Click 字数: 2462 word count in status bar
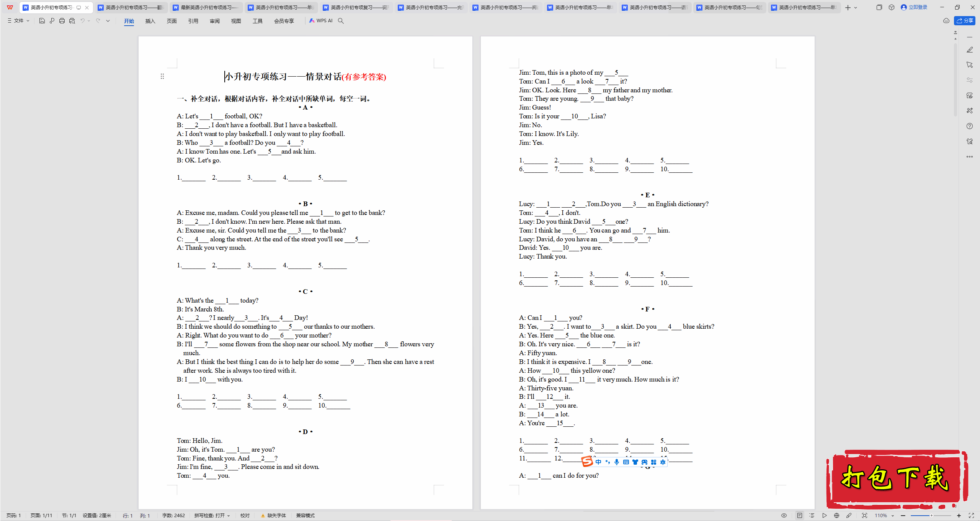This screenshot has height=521, width=980. [x=173, y=516]
